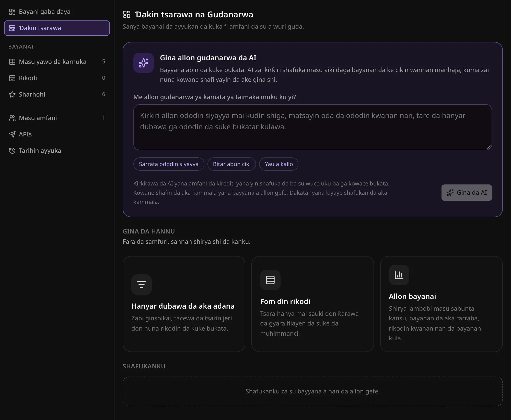Select the Sarrafa ododin siyayya suggestion

[x=169, y=164]
